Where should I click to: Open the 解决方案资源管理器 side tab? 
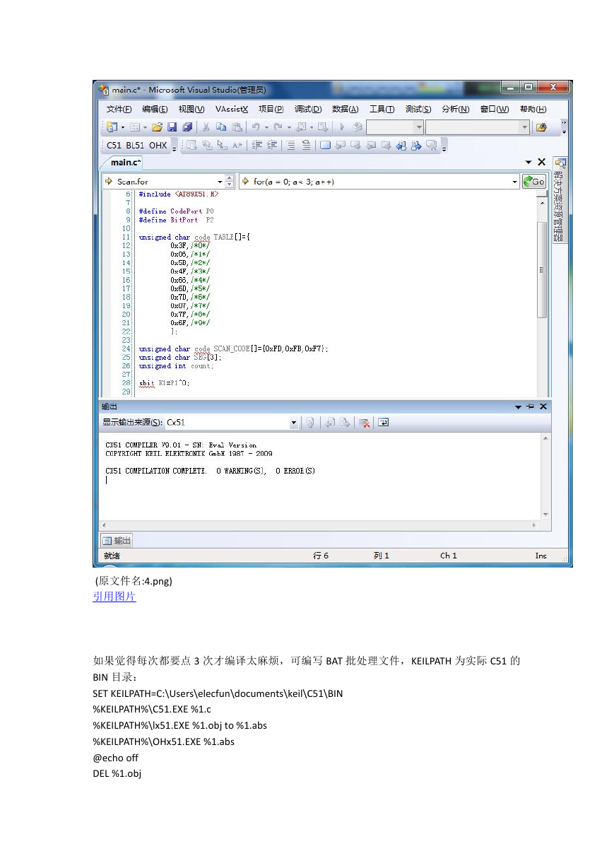pyautogui.click(x=560, y=201)
